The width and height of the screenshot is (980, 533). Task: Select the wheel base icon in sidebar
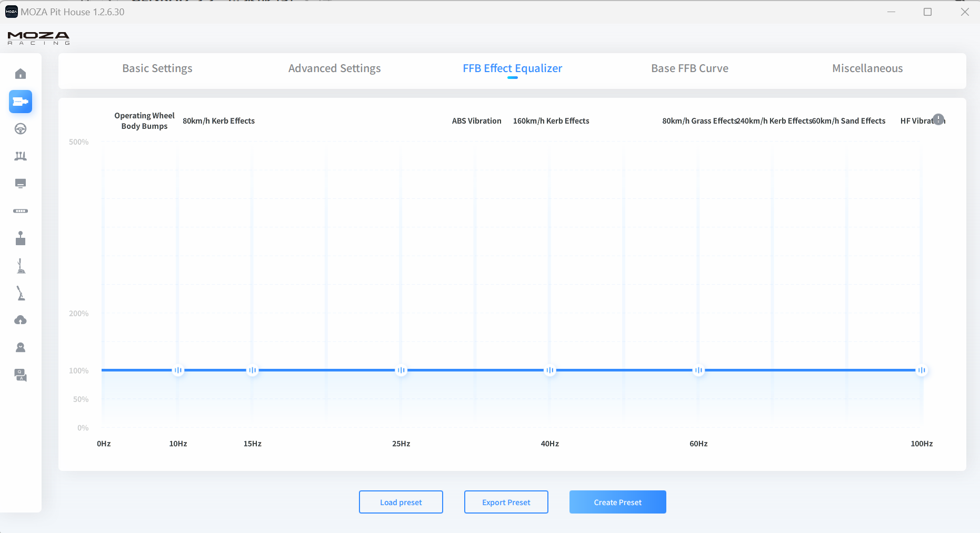pyautogui.click(x=21, y=102)
